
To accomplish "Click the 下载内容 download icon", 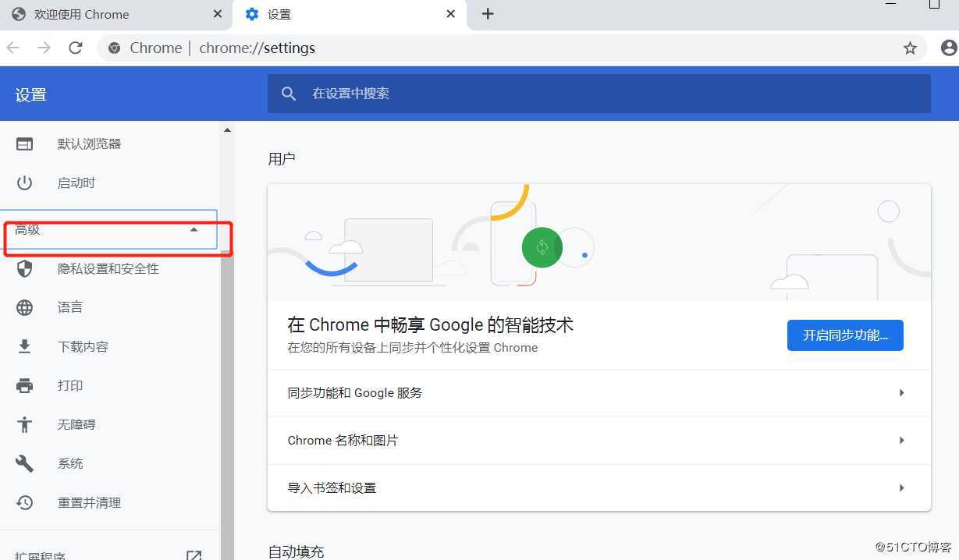I will (x=25, y=346).
